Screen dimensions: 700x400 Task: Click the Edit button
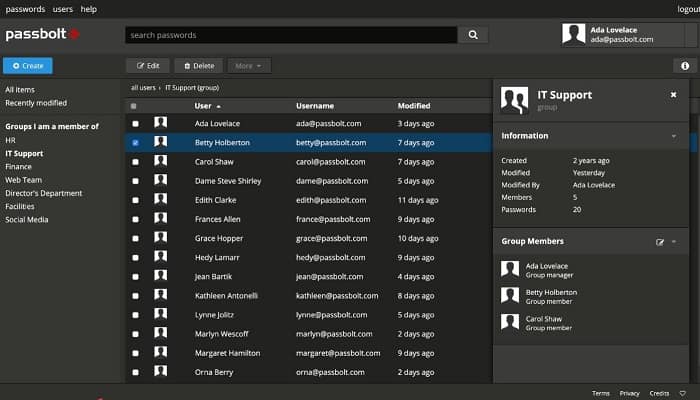click(148, 66)
